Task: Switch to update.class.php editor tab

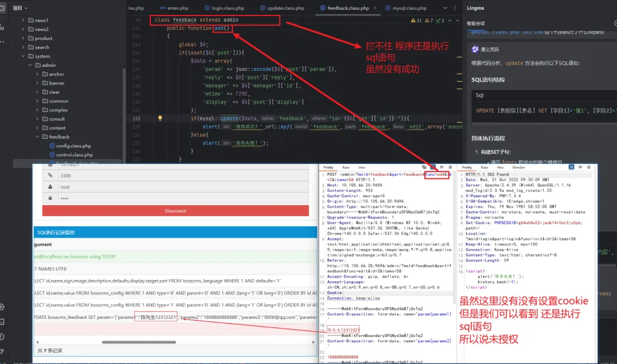Action: pyautogui.click(x=282, y=8)
